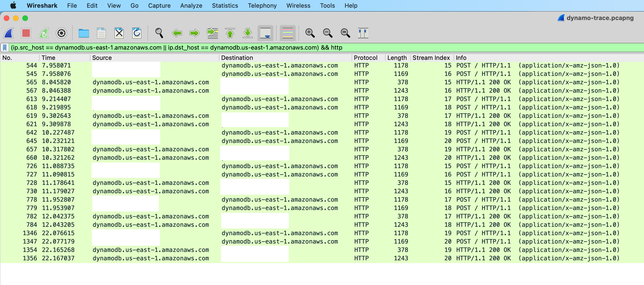Select packet number 544
This screenshot has height=285, width=644.
point(322,65)
